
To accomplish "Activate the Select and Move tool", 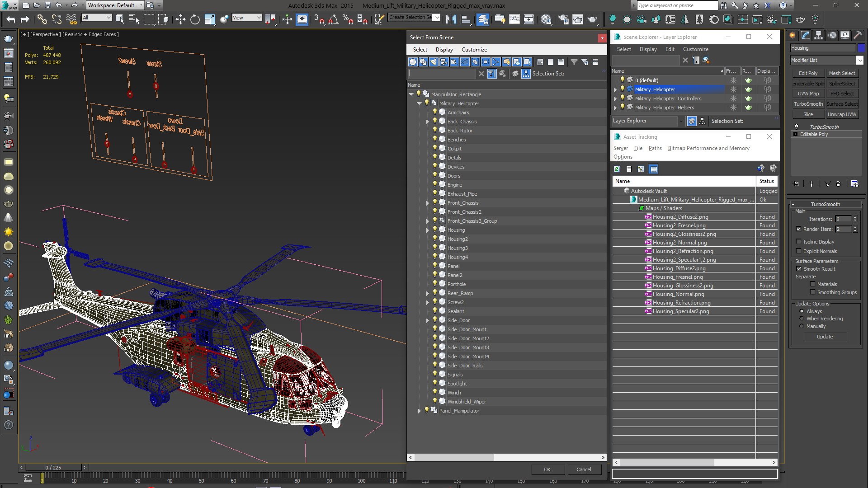I will coord(180,19).
